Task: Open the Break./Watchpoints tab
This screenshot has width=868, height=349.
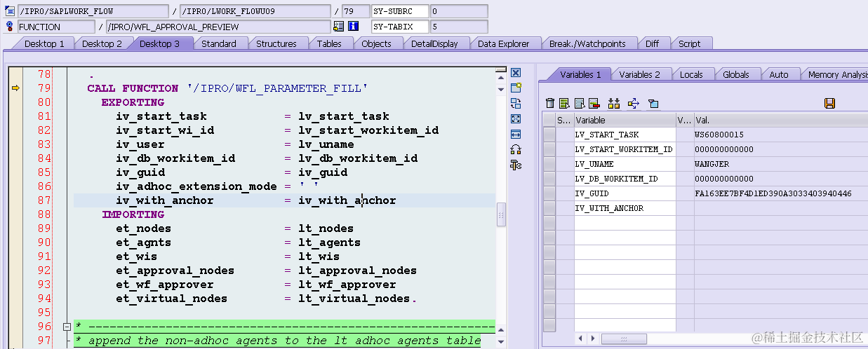Action: pyautogui.click(x=587, y=43)
